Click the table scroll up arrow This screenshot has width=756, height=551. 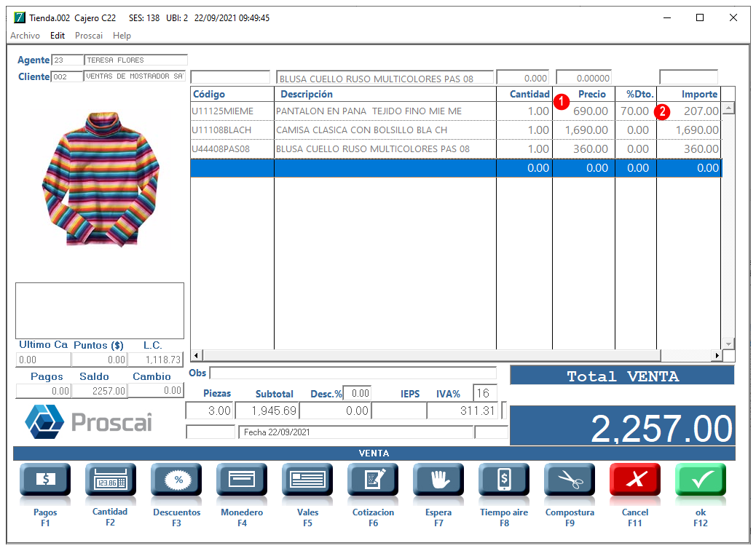pyautogui.click(x=728, y=108)
